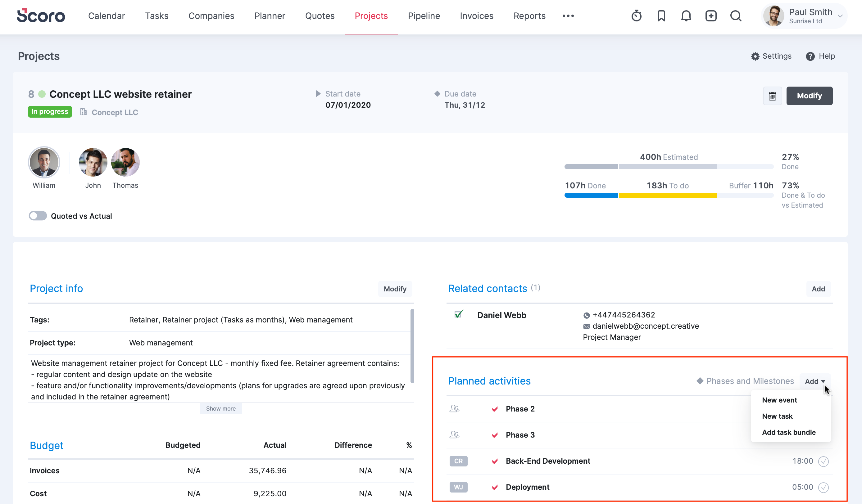This screenshot has height=504, width=862.
Task: Open the Back-End Development activity
Action: coord(548,461)
